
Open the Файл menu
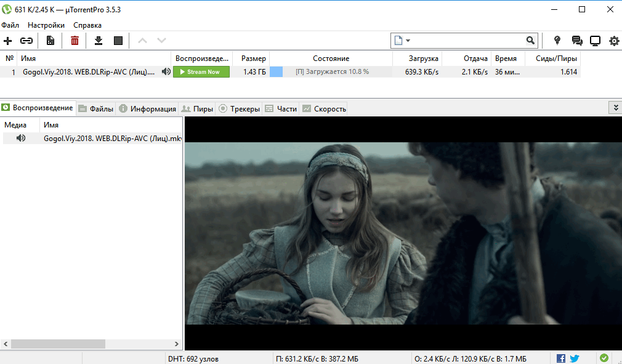[x=10, y=25]
